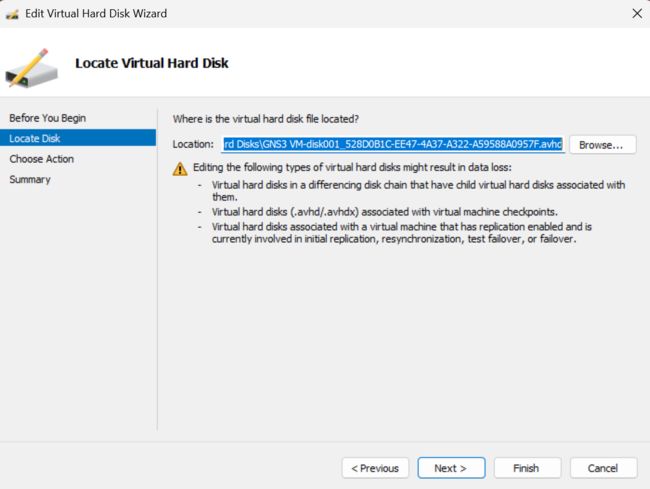Click the Locate Virtual Hard Disk heading
Screen dimensions: 650x489
(152, 63)
